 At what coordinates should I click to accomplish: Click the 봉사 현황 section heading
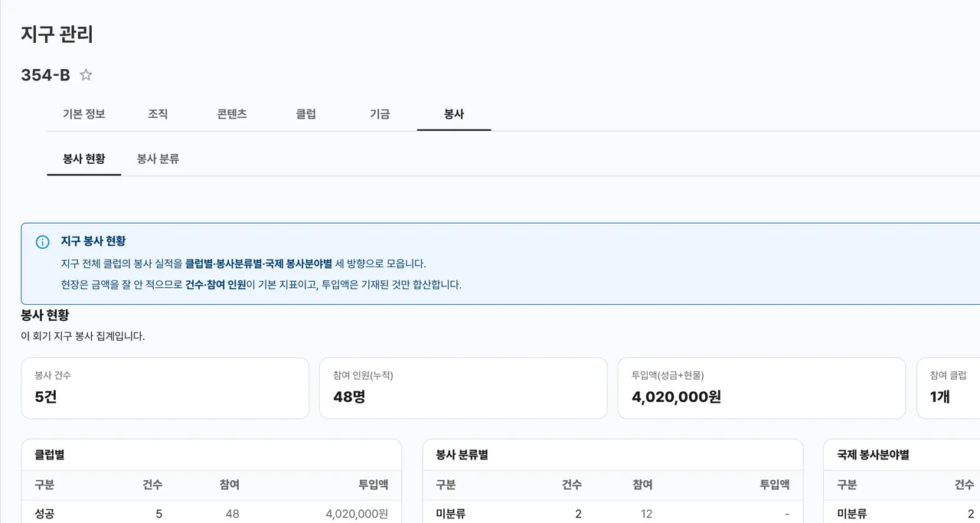pyautogui.click(x=46, y=315)
